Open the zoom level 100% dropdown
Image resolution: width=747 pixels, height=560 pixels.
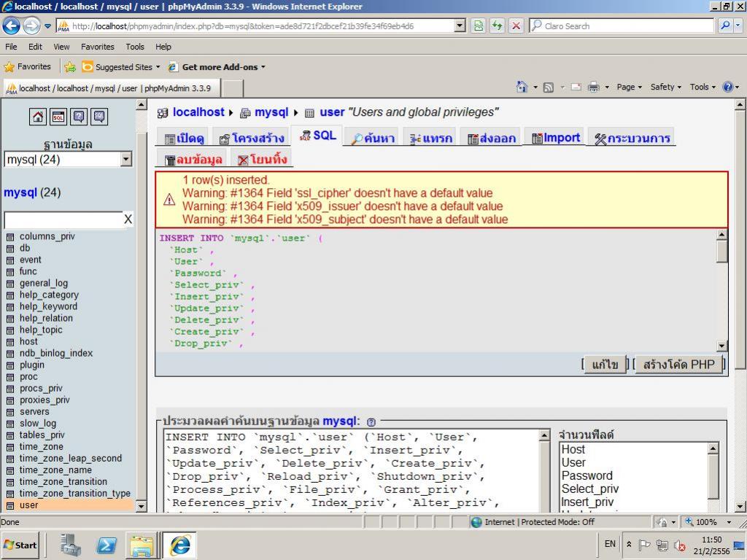point(729,522)
